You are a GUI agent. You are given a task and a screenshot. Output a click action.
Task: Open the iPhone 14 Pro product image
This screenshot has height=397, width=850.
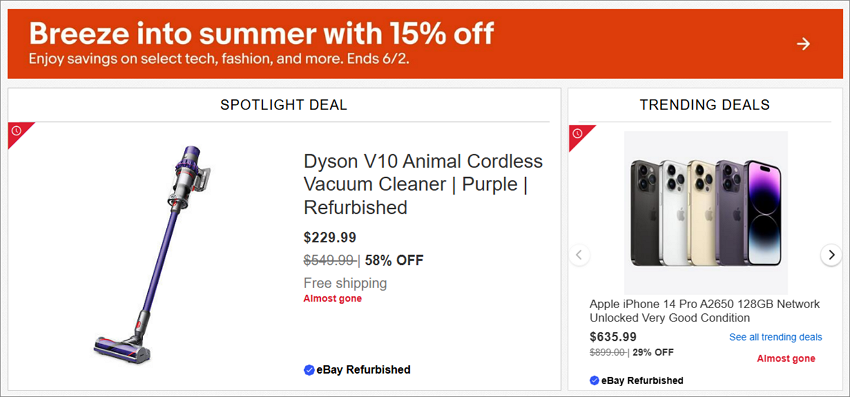coord(705,213)
